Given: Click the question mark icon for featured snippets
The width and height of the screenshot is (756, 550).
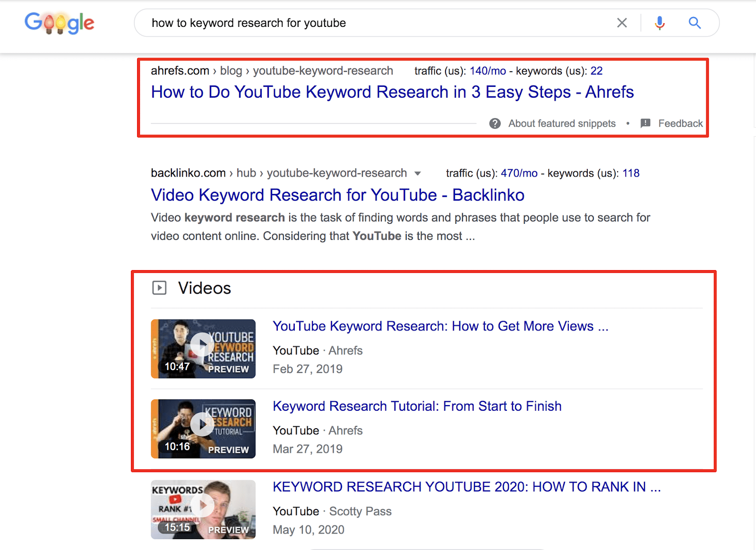Looking at the screenshot, I should pos(495,124).
